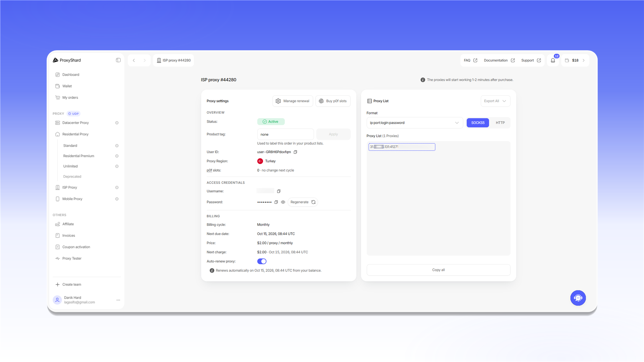Go back with left arrow
This screenshot has height=362, width=644.
pos(134,60)
